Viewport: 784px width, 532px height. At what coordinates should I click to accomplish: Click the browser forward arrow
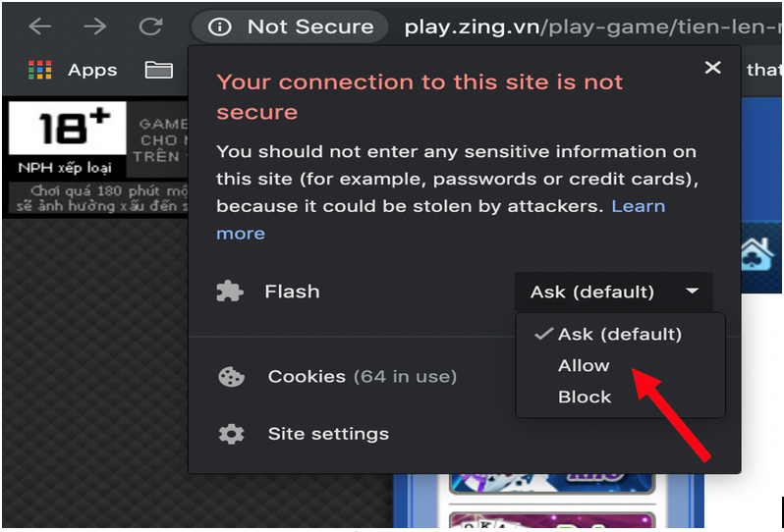click(95, 26)
